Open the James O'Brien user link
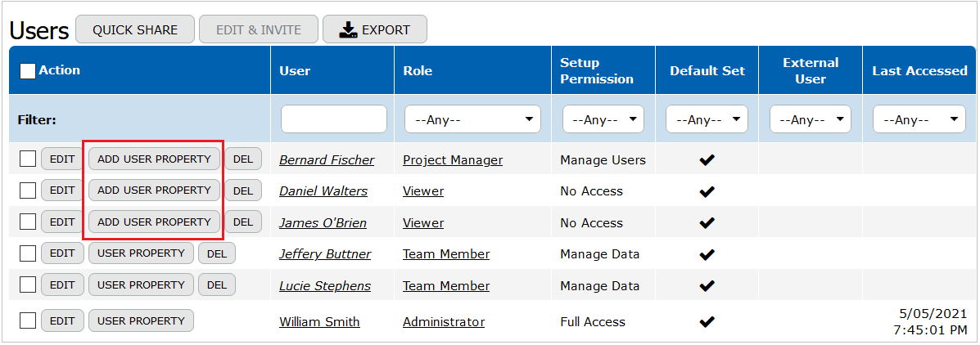The image size is (980, 345). click(323, 222)
